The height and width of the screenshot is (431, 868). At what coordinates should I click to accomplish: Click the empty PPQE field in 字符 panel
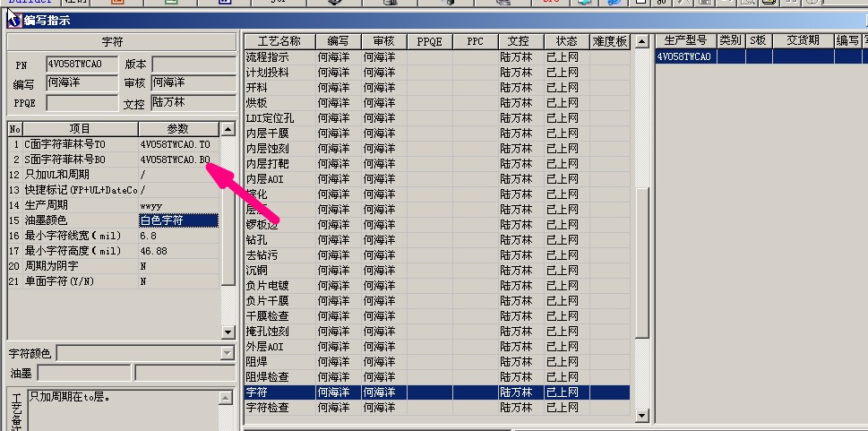tap(82, 103)
